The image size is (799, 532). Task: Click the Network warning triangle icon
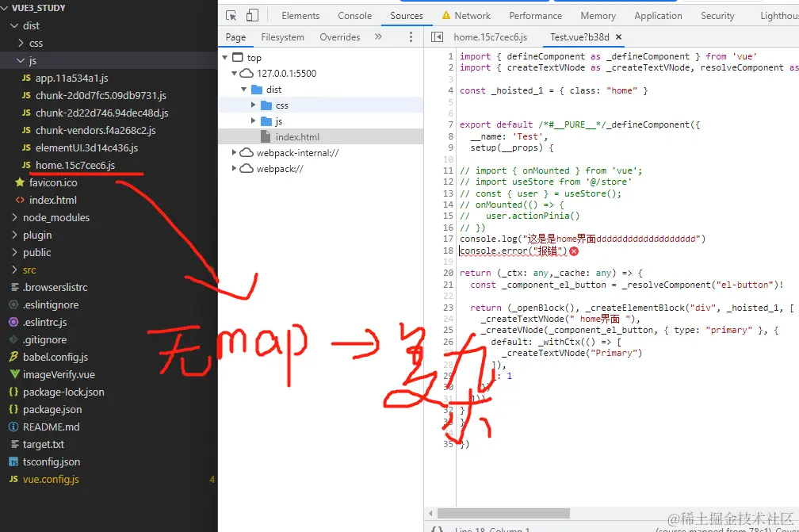coord(445,15)
